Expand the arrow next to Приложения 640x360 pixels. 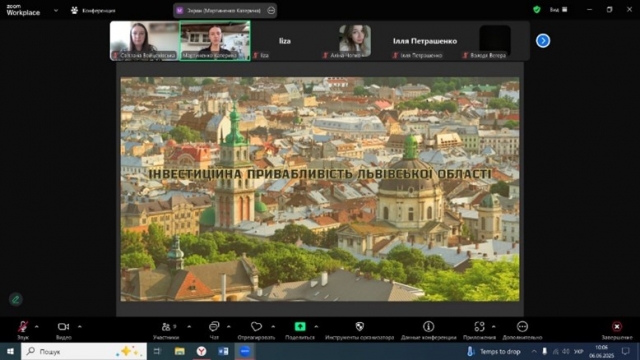coord(494,327)
